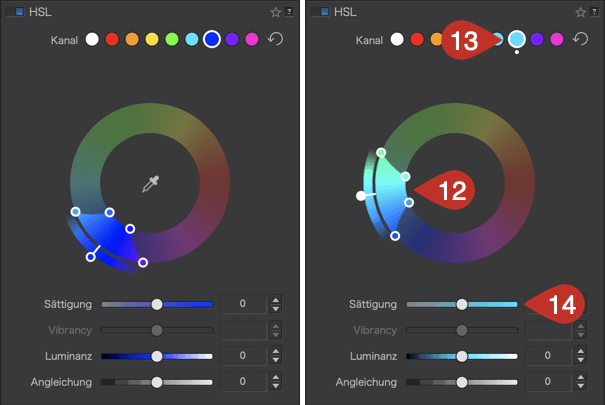
Task: Select the white master channel in right panel
Action: (397, 39)
